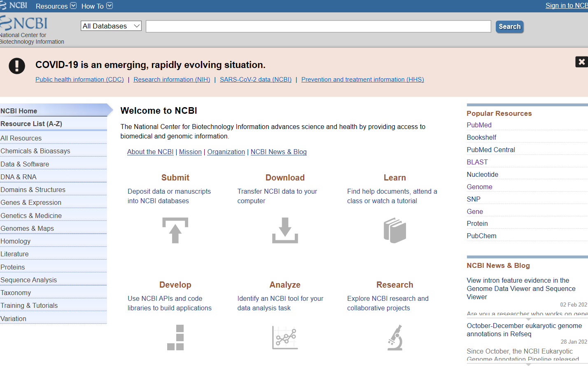This screenshot has height=368, width=588.
Task: Open Proteins sidebar item
Action: point(54,267)
